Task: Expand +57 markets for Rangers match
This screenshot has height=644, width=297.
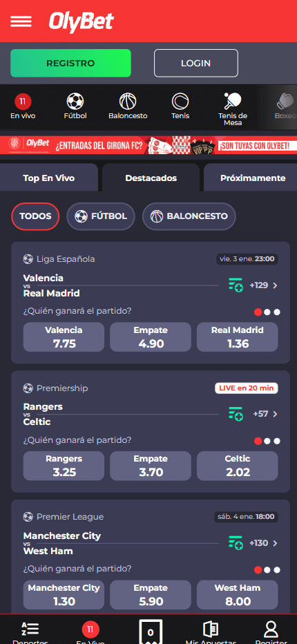Action: pos(265,414)
